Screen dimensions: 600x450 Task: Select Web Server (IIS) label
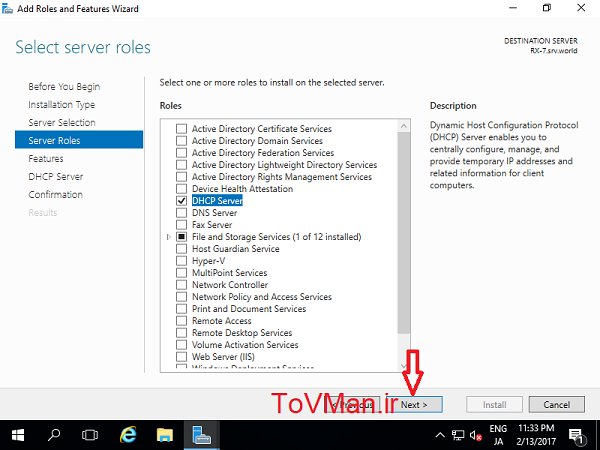click(223, 357)
